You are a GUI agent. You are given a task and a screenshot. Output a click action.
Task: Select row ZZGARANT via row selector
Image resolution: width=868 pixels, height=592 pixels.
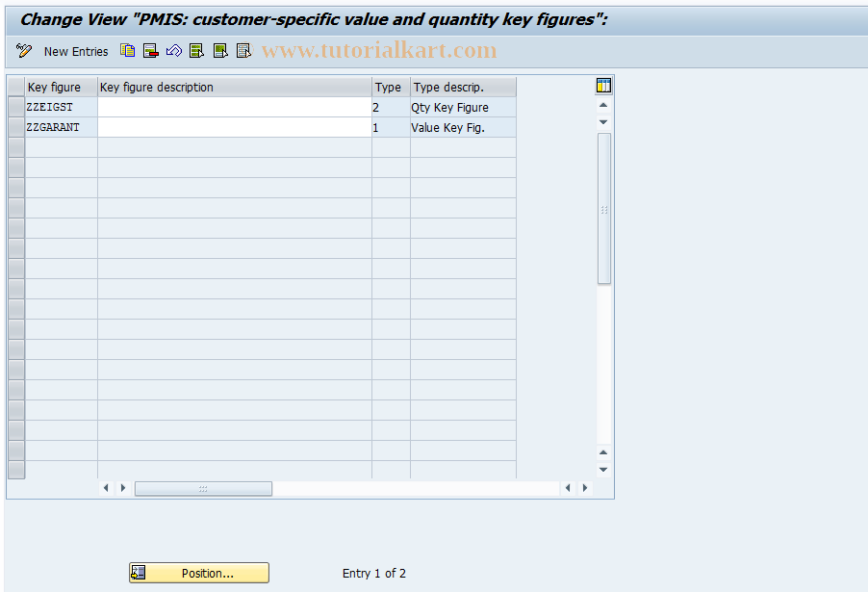[16, 127]
